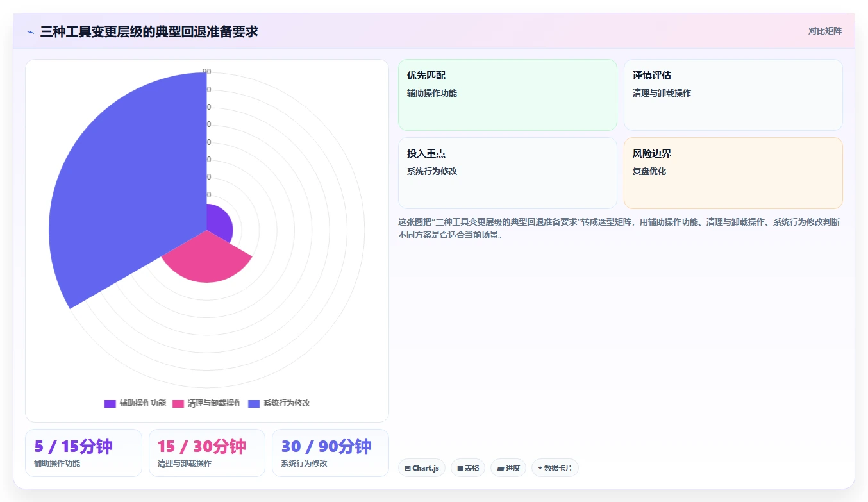Viewport: 868px width, 502px height.
Task: Click the description paragraph under the cards
Action: 619,228
